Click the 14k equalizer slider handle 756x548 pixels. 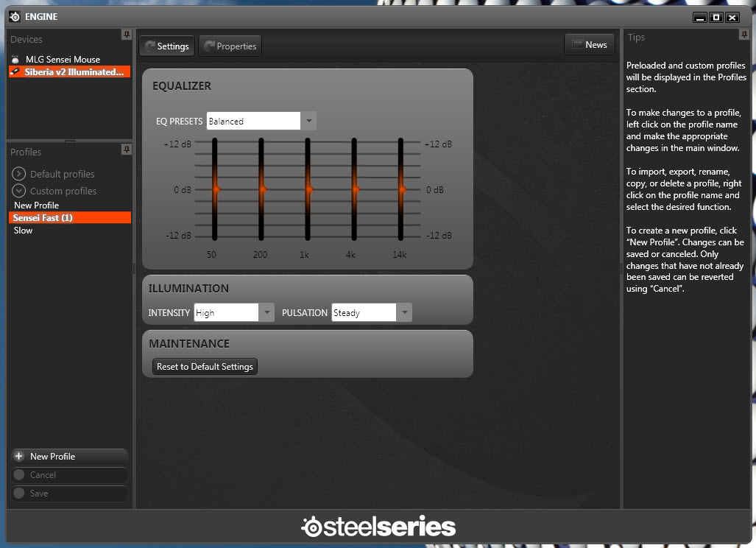402,189
